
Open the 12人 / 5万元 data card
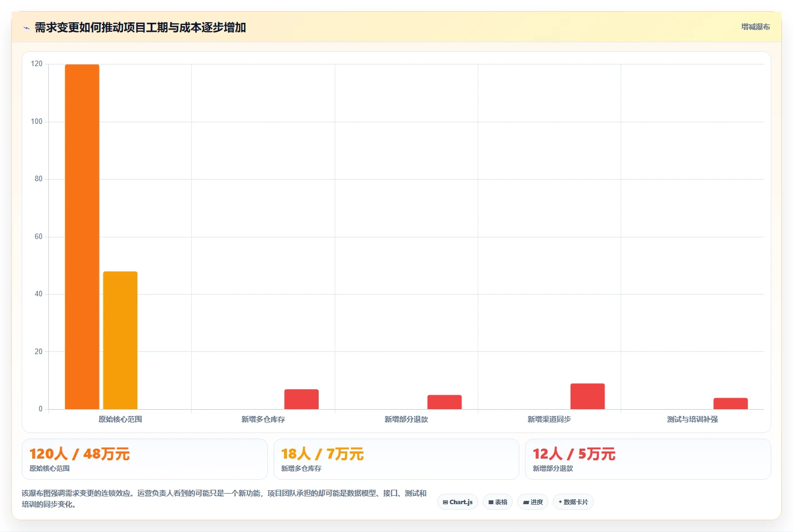pos(648,459)
